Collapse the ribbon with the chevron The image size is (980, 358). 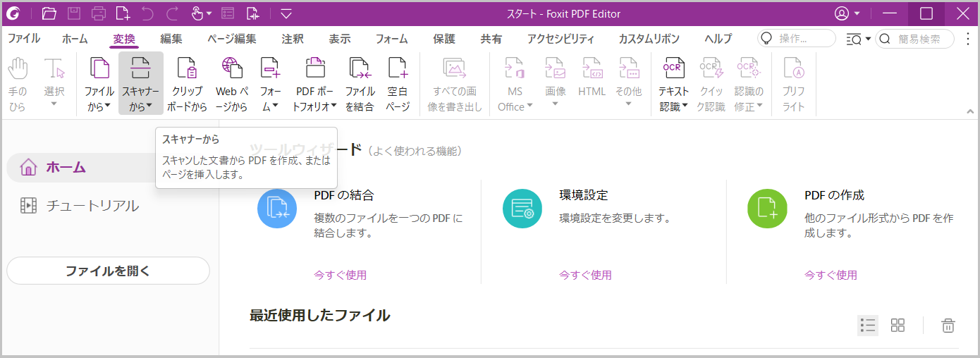[971, 111]
